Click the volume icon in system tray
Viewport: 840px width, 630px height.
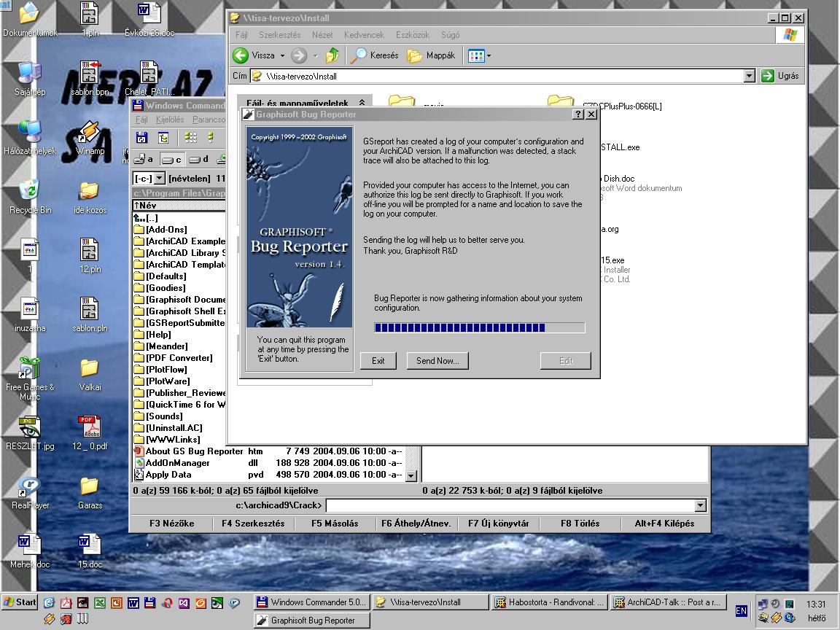(775, 603)
